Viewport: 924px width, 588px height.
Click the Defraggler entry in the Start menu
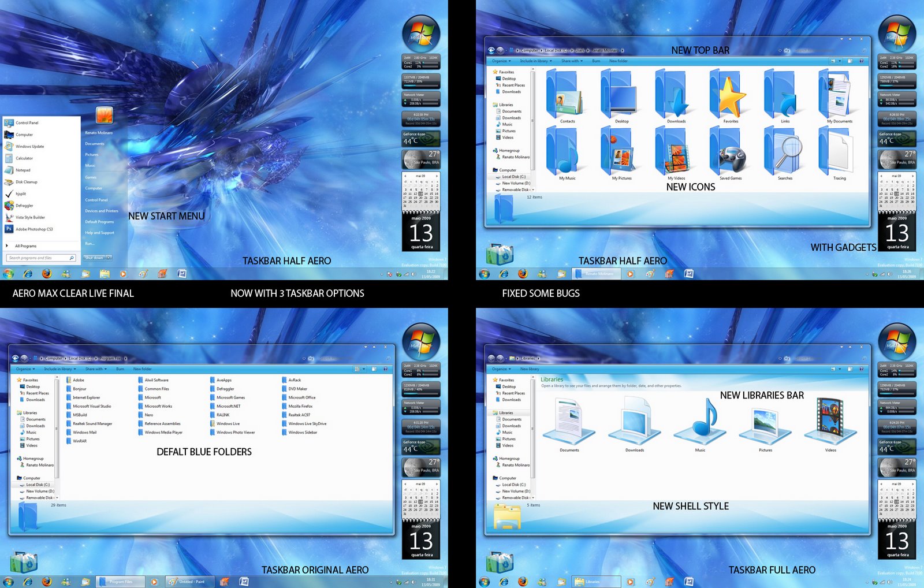click(19, 206)
